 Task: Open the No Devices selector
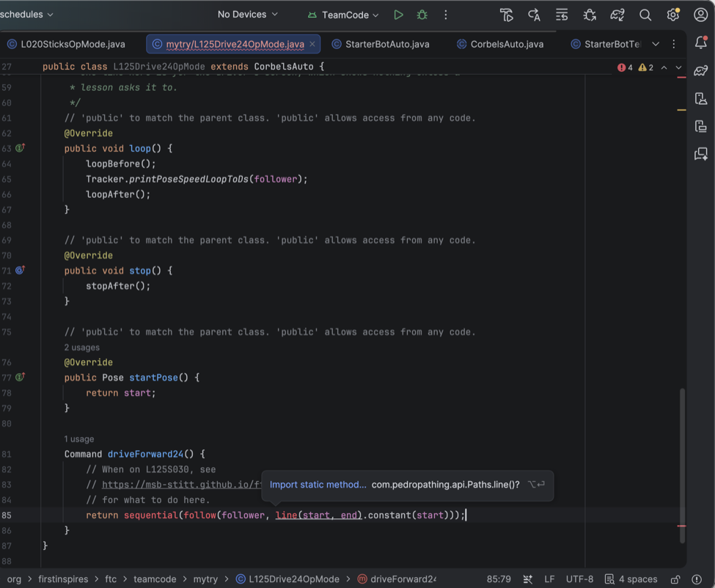point(248,15)
